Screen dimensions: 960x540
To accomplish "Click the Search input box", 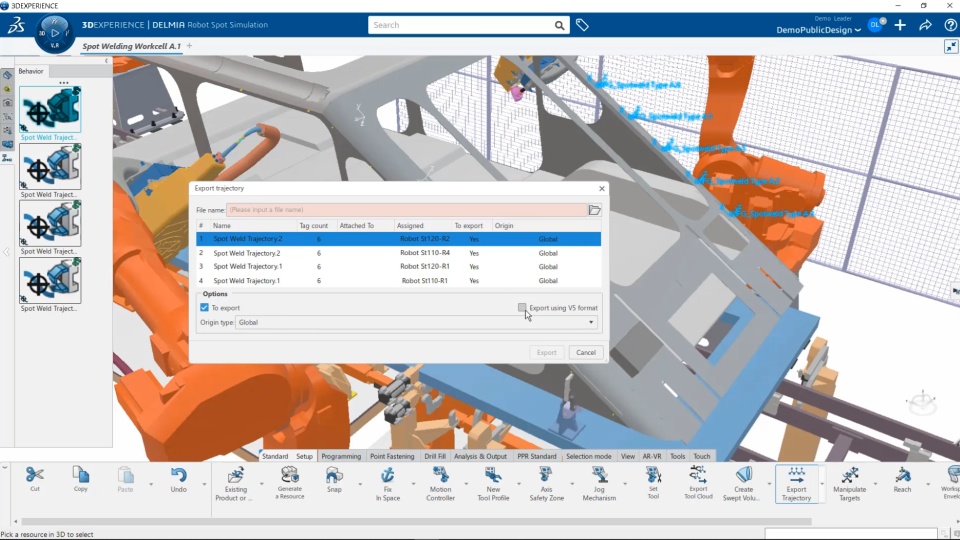I will pyautogui.click(x=459, y=25).
